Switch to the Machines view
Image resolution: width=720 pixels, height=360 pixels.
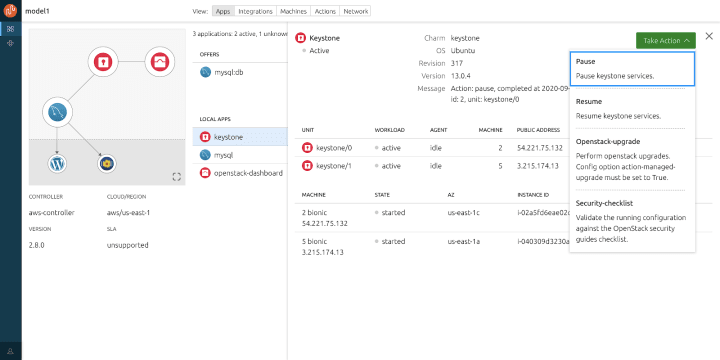point(293,11)
